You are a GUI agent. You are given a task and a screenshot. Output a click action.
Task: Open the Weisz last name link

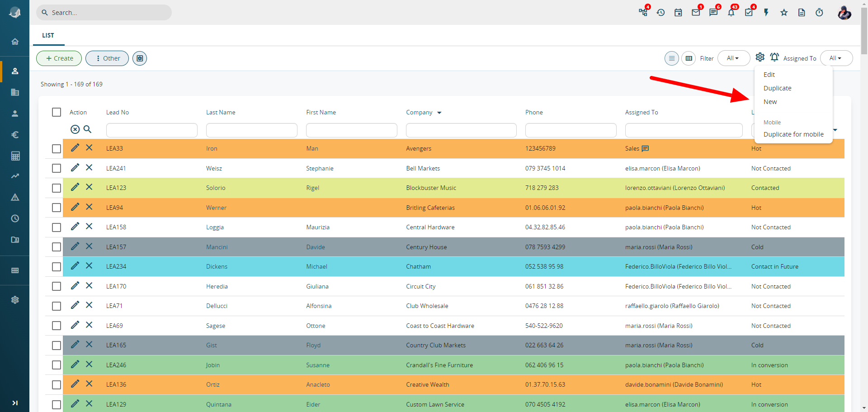[214, 168]
